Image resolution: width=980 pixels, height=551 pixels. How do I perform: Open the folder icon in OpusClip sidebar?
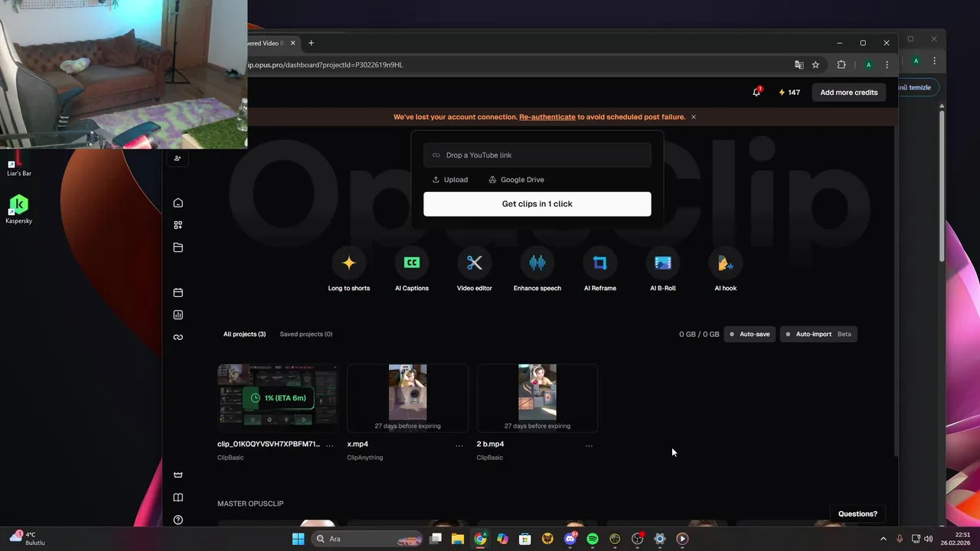pos(178,247)
